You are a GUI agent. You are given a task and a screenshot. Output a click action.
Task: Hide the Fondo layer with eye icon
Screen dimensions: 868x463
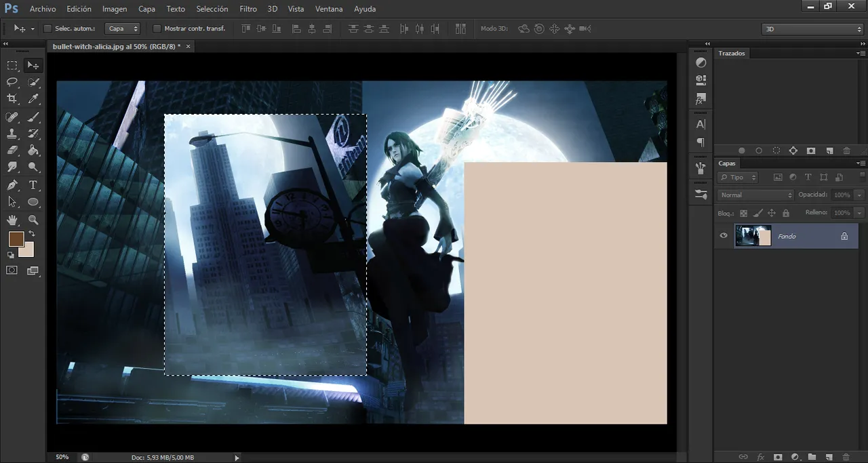[x=724, y=236]
